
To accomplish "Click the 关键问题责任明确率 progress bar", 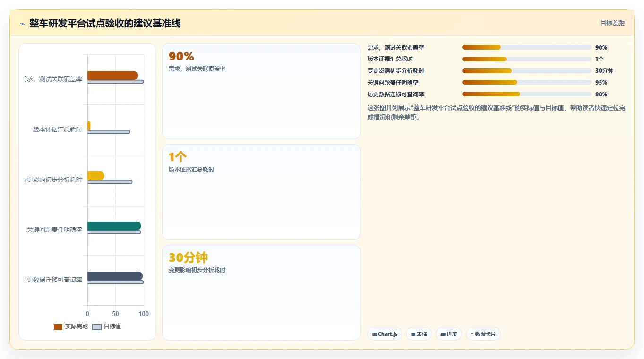I will [x=527, y=82].
